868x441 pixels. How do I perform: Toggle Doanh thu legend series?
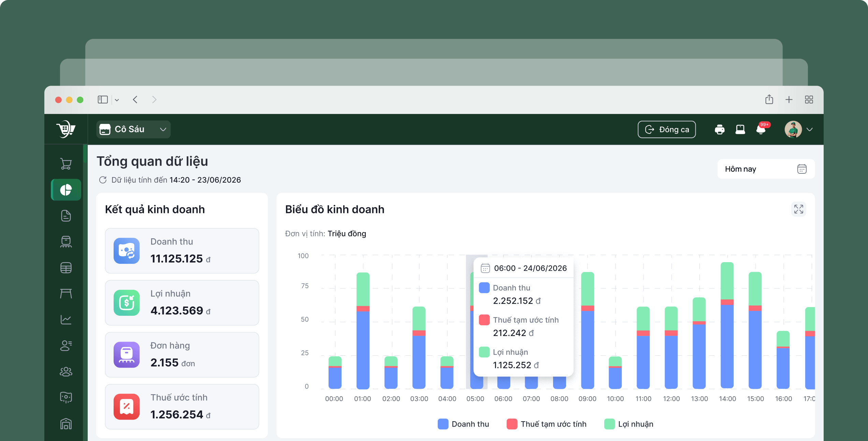point(463,424)
